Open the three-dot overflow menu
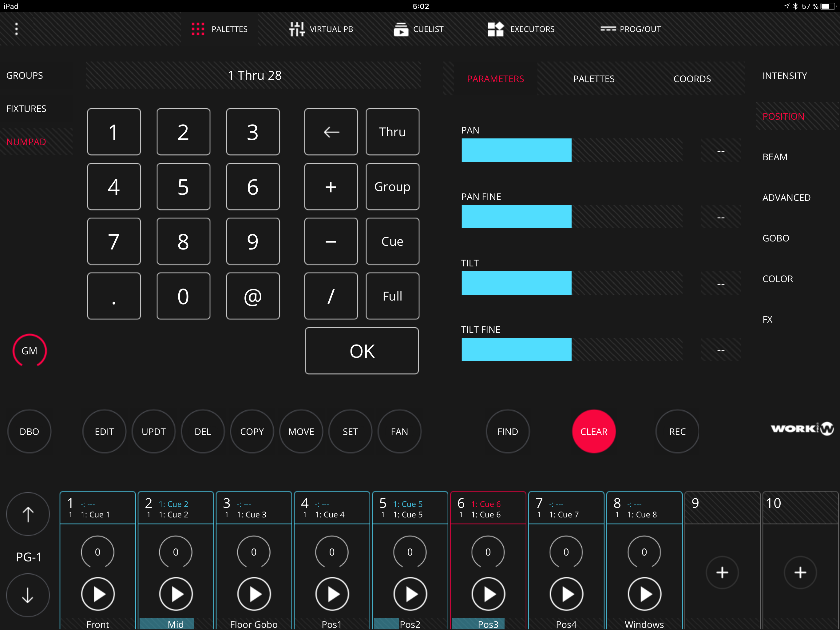The image size is (840, 630). (x=16, y=29)
